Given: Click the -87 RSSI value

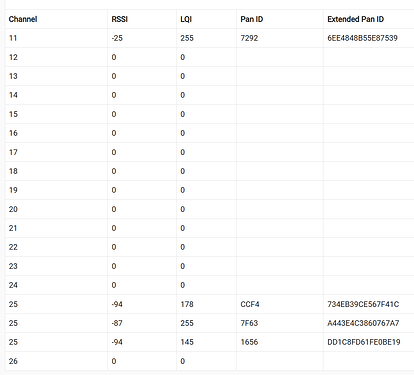Looking at the screenshot, I should 117,323.
